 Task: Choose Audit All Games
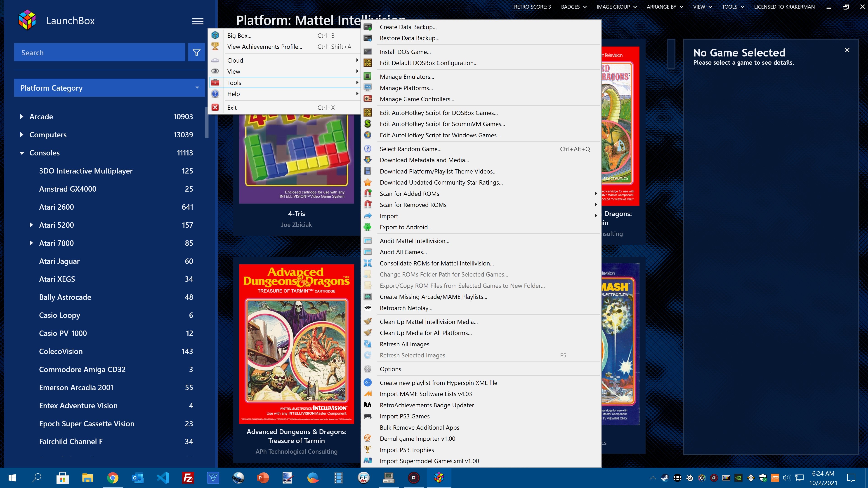[403, 252]
